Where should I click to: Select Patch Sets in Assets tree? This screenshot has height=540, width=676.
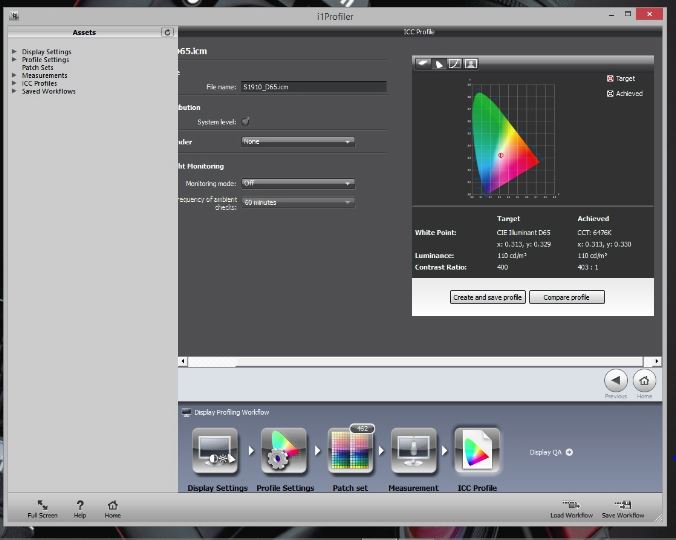[x=38, y=68]
